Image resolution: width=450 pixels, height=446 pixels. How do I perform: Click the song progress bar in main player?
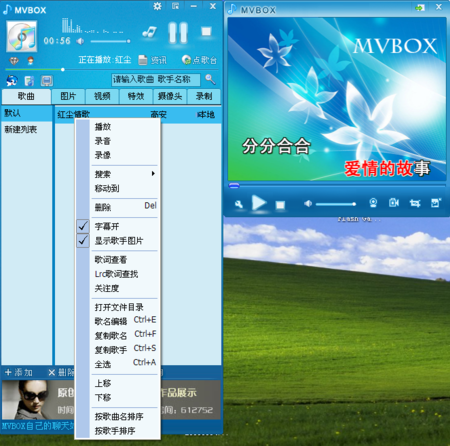coord(112,70)
